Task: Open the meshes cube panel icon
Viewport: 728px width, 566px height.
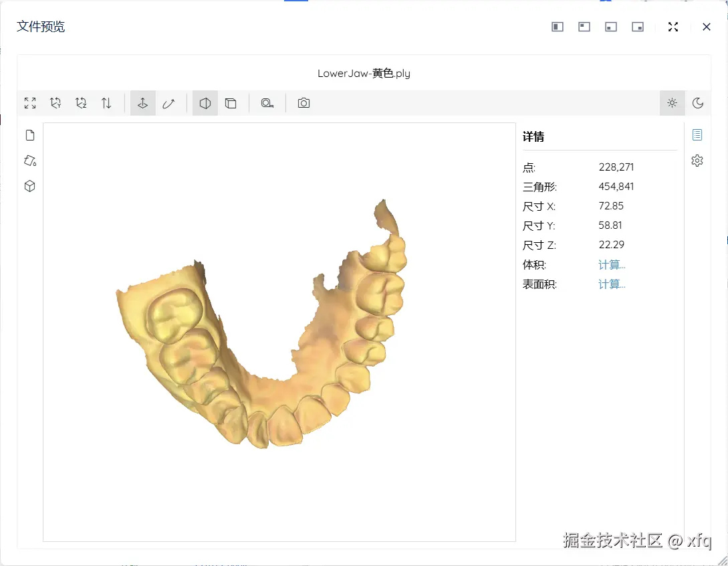Action: (30, 187)
